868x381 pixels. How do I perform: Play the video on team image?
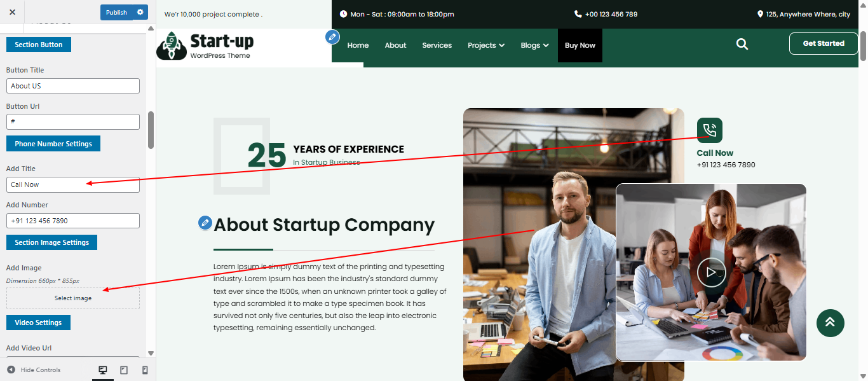click(711, 273)
